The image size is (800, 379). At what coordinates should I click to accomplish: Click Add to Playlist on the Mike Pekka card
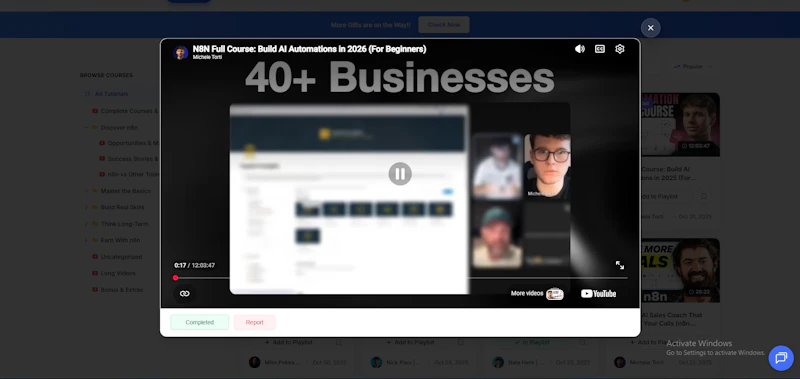(289, 342)
